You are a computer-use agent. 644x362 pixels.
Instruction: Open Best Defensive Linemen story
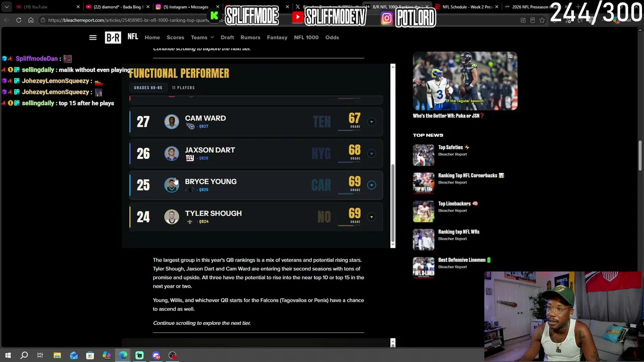click(464, 260)
